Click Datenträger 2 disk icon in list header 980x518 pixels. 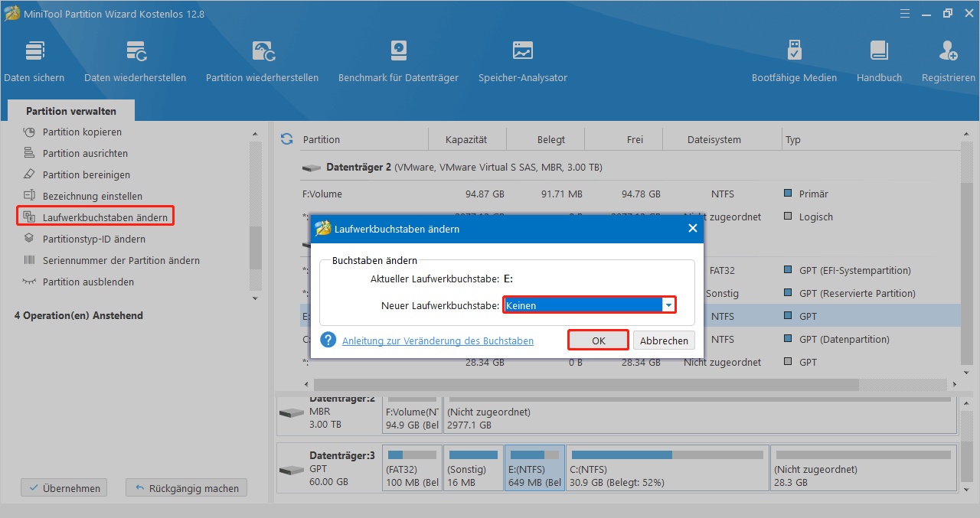312,167
